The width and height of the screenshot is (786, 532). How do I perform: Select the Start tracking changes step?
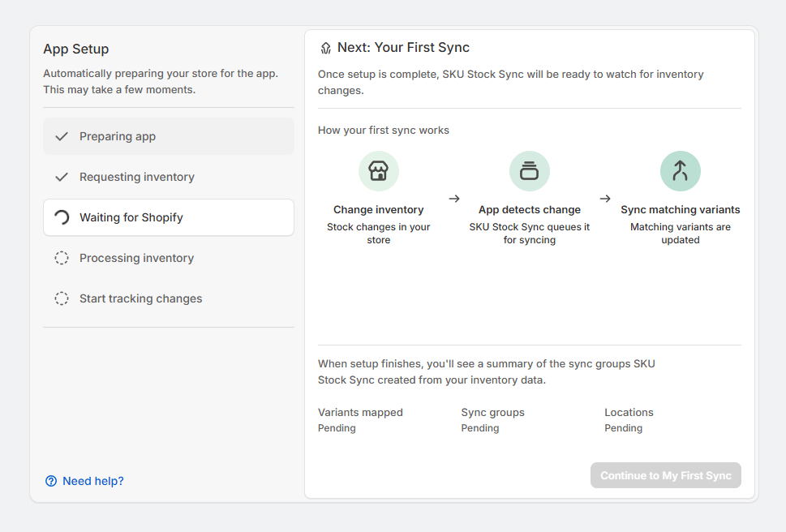pyautogui.click(x=169, y=298)
